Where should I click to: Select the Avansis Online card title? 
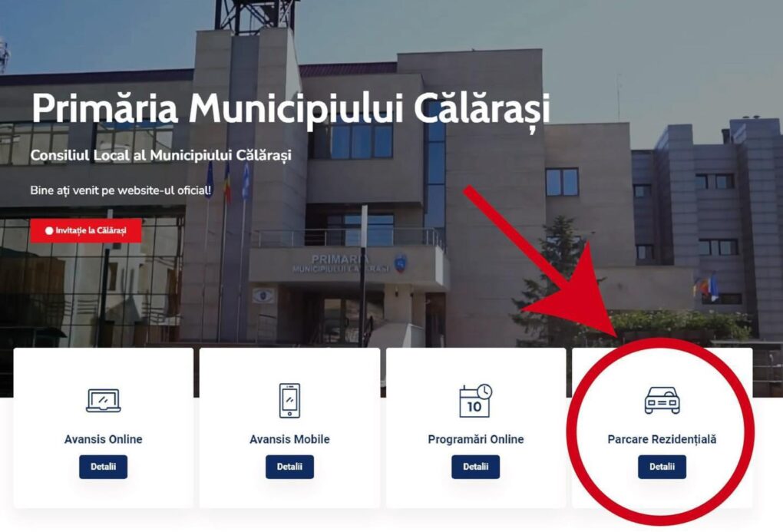[104, 439]
